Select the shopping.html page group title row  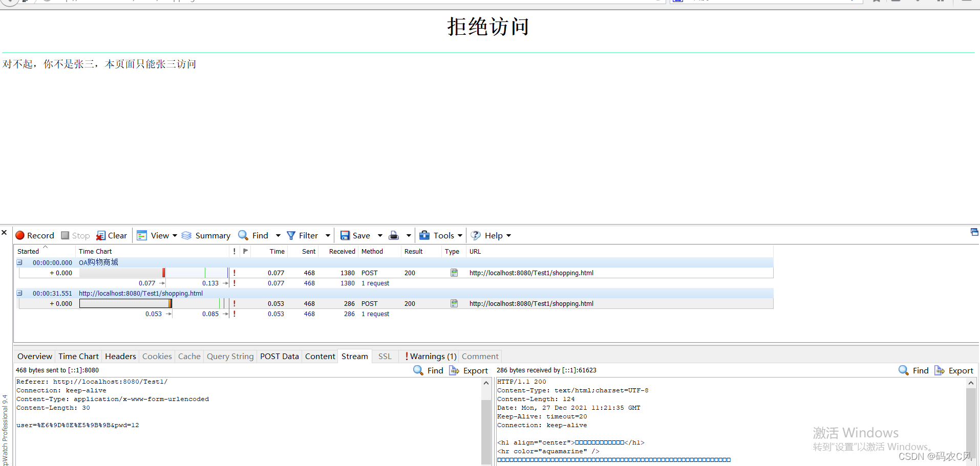[394, 293]
